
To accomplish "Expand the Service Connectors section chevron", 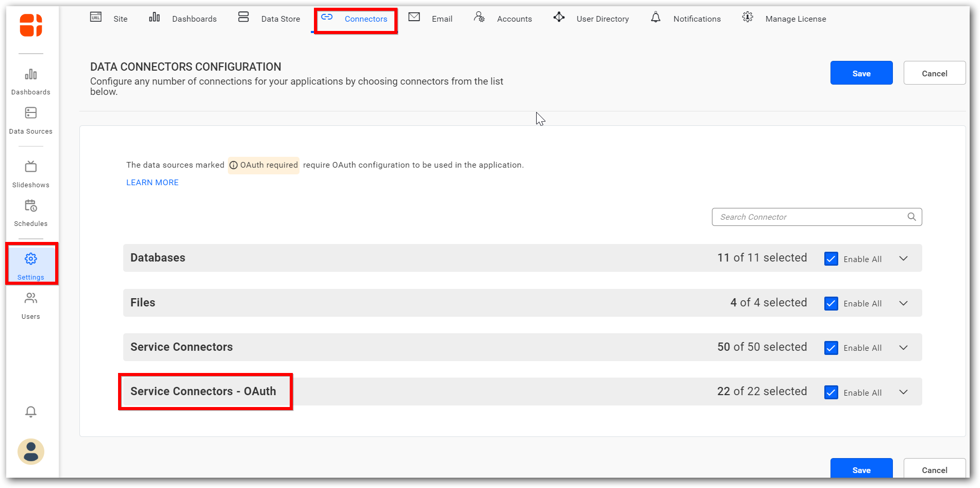I will (903, 348).
